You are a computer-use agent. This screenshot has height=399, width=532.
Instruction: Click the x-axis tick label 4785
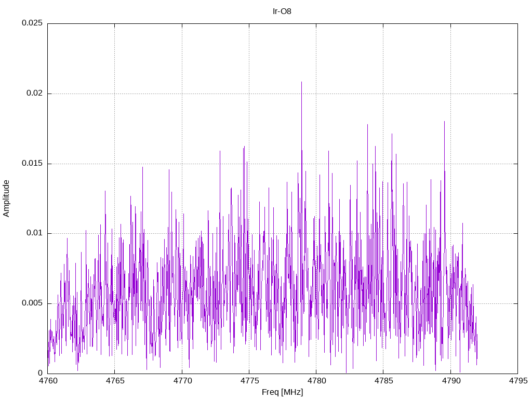384,381
